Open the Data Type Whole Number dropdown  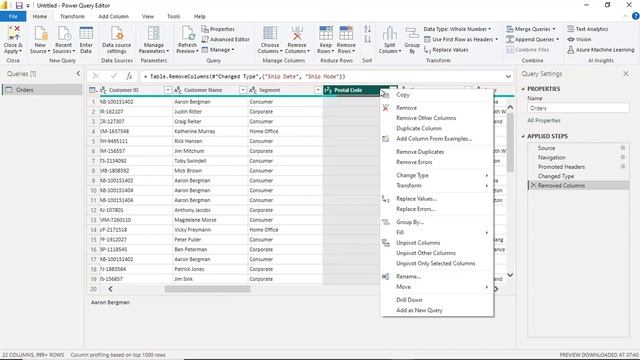click(457, 29)
